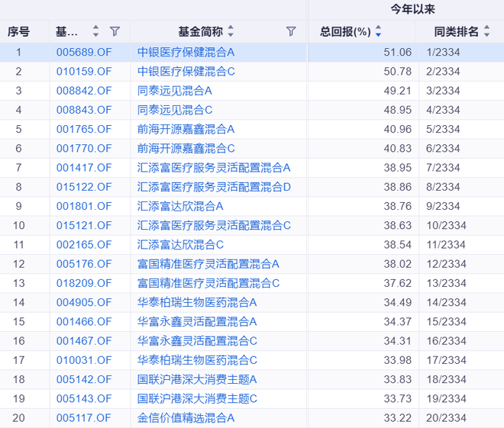
Task: Open the 基金简称 column filter funnel
Action: (291, 31)
